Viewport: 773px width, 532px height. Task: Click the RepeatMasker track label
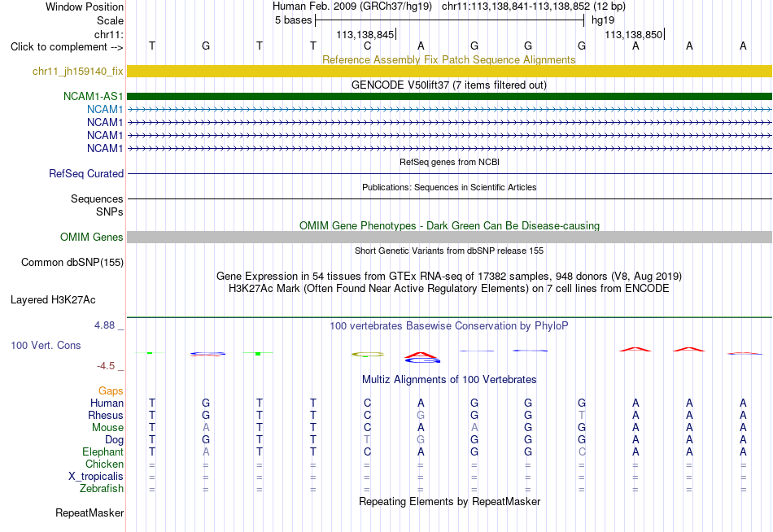90,512
